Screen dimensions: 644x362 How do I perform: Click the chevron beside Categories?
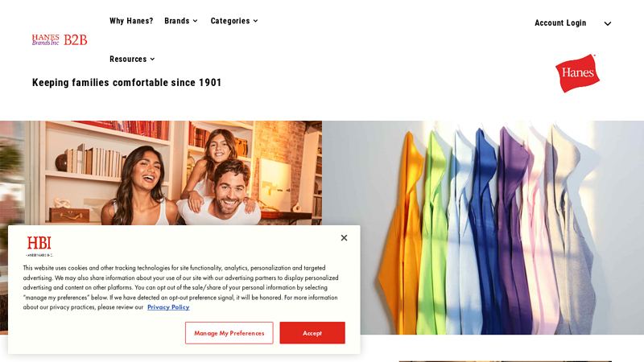click(x=255, y=21)
